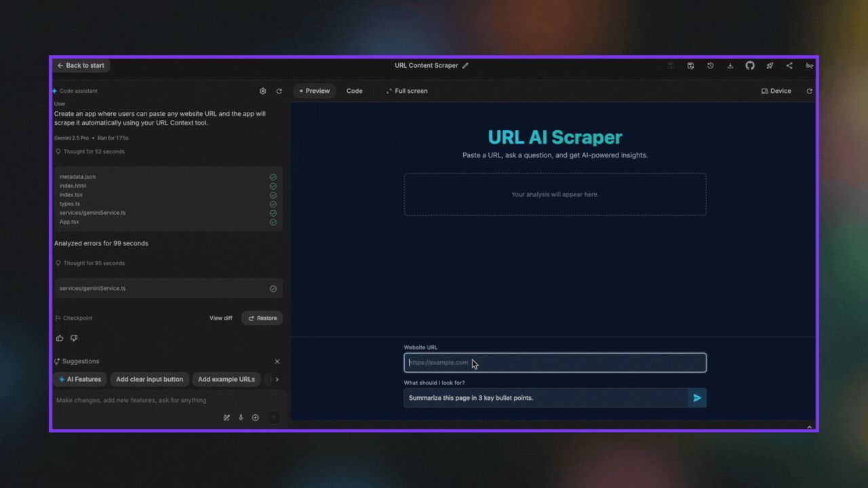Reset the conversation with refresh icon beside gear

tap(279, 91)
